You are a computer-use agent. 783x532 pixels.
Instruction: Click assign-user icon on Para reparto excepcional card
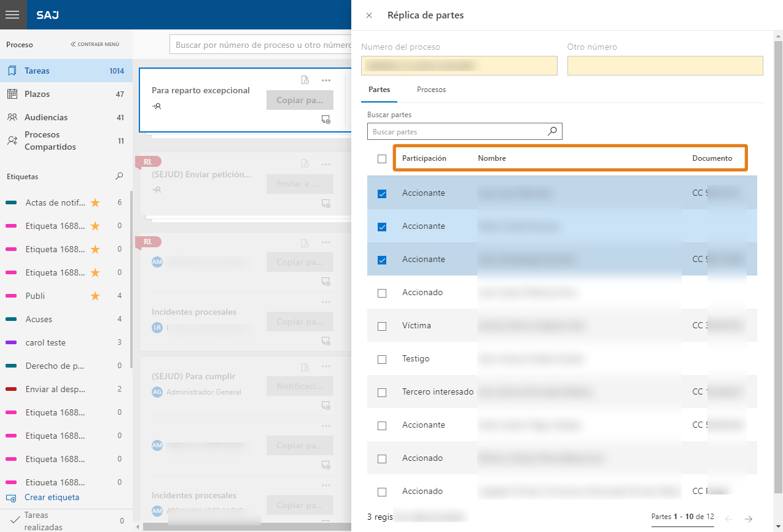click(x=157, y=106)
